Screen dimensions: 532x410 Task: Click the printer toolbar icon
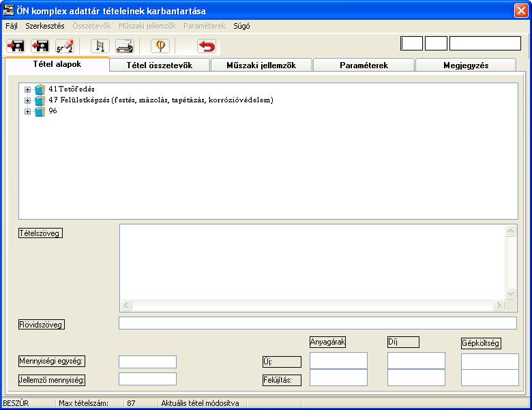(x=125, y=46)
